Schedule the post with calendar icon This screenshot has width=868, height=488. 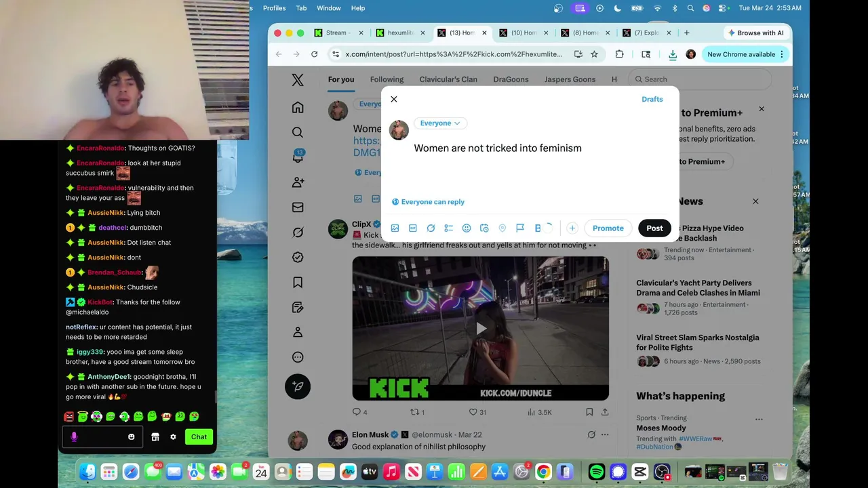[484, 228]
